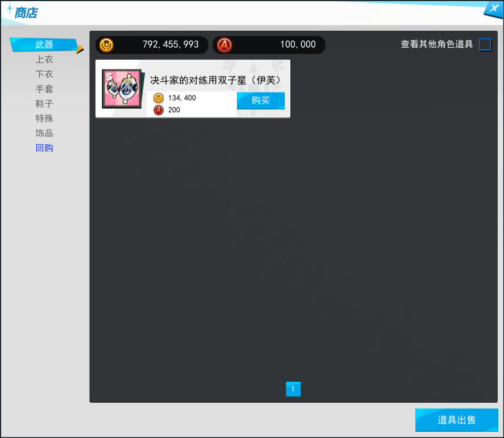
Task: Click the gold coin icon beside 134,400 price
Action: (x=159, y=98)
